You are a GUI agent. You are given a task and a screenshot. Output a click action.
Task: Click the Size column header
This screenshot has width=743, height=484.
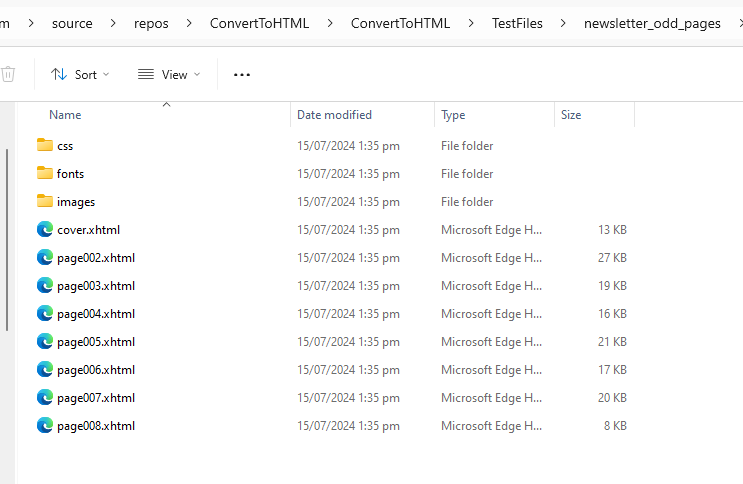571,115
